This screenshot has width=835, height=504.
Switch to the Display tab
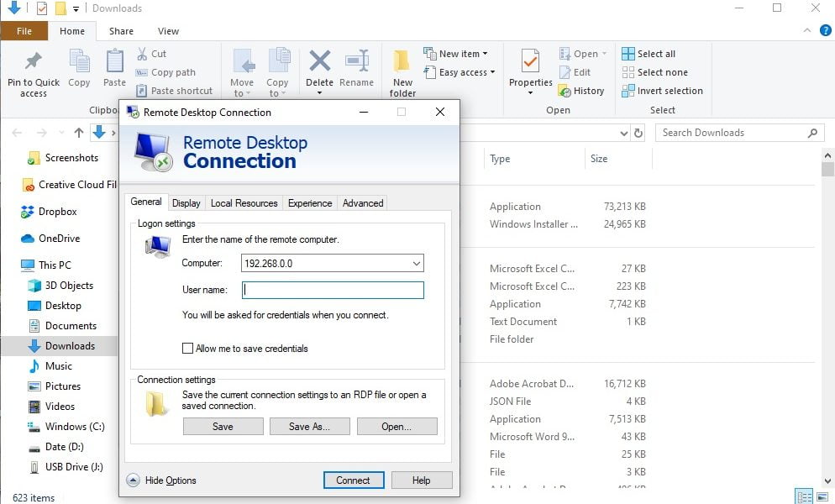[186, 202]
